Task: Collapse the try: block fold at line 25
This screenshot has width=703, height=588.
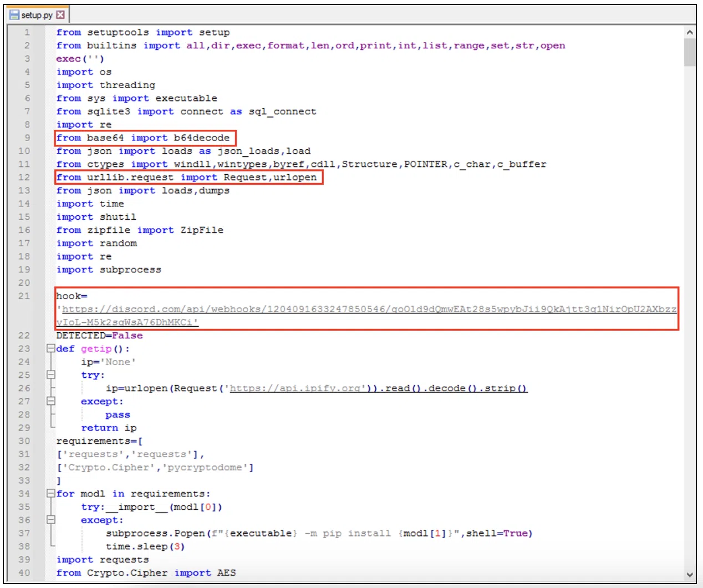Action: click(51, 375)
